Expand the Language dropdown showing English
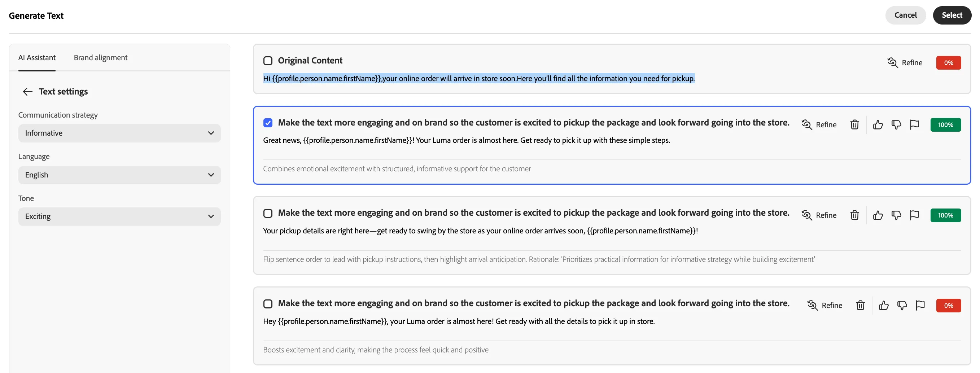980x373 pixels. pos(119,175)
